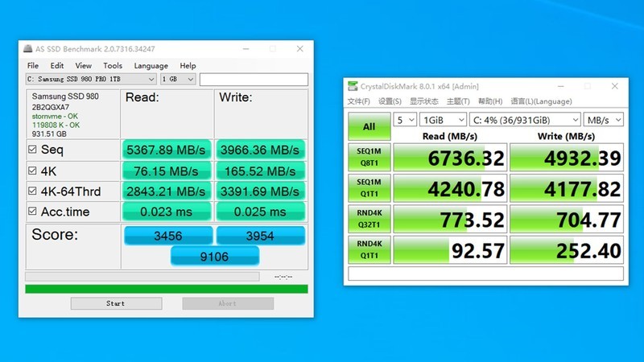Click the Start button in AS SSD
The height and width of the screenshot is (362, 644).
point(116,303)
